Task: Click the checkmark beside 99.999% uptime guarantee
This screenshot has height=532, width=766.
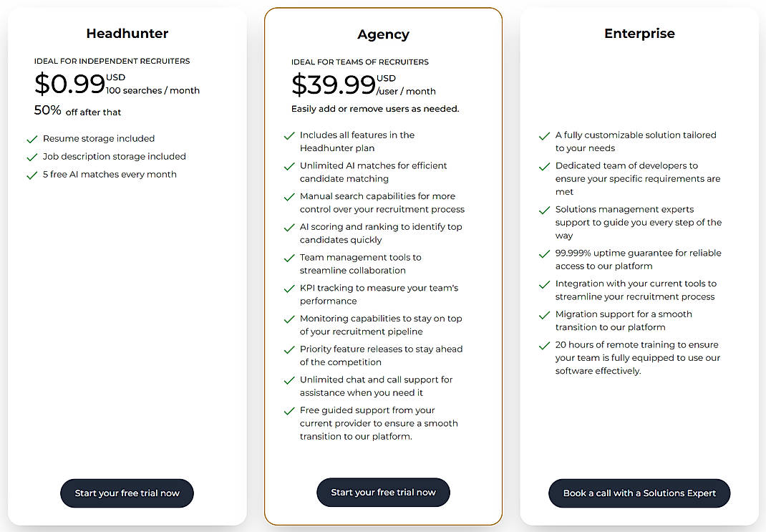Action: pos(545,253)
